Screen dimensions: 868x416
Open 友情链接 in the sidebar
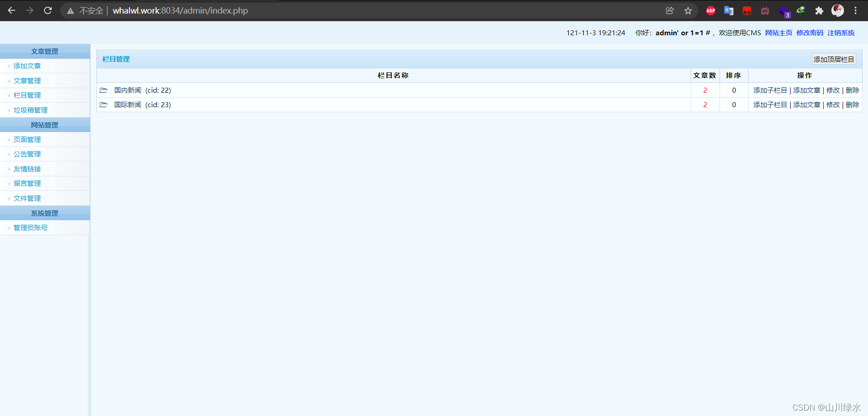click(27, 169)
